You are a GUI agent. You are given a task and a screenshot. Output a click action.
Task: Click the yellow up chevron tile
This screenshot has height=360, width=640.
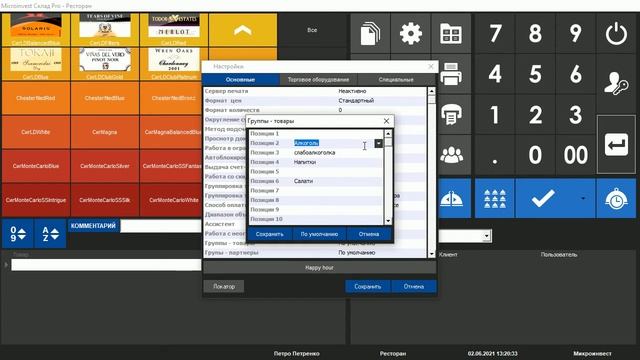(242, 30)
